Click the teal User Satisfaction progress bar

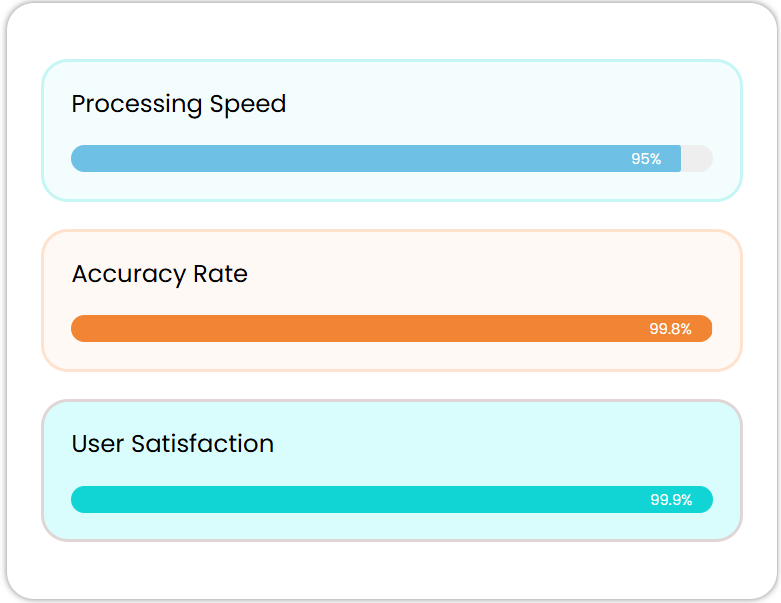tap(350, 499)
